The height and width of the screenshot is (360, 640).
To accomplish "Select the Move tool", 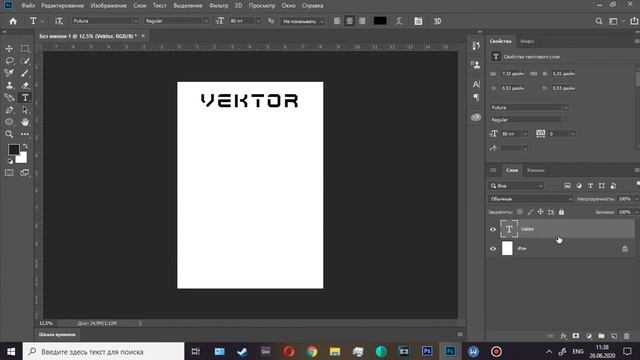I will [x=9, y=49].
